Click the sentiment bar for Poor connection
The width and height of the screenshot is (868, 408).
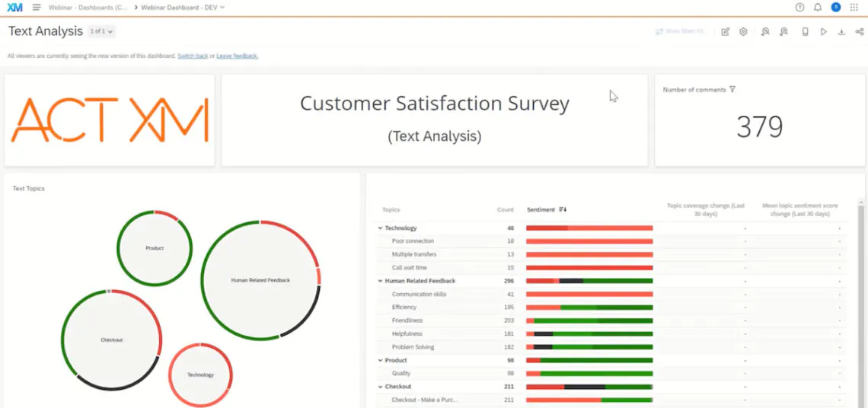point(589,241)
